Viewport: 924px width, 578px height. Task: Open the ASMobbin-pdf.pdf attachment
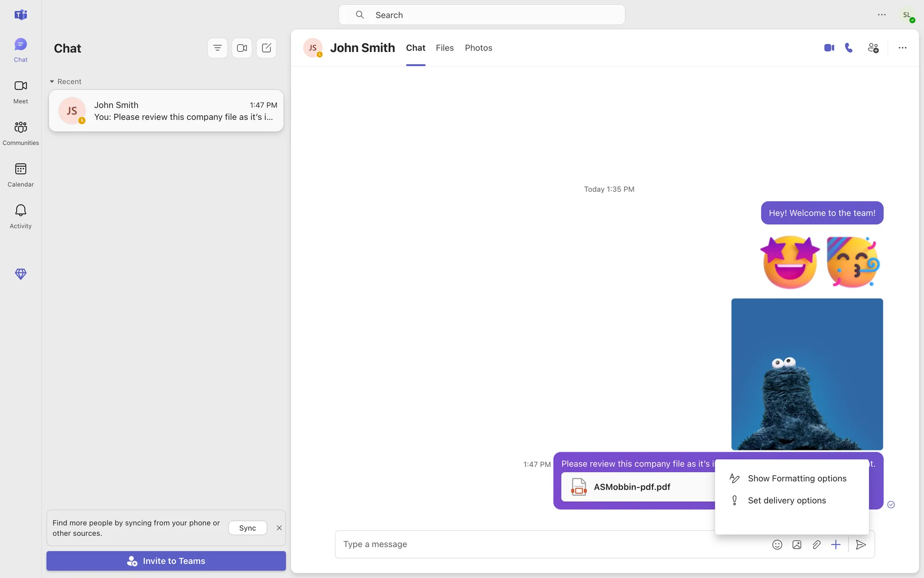[x=631, y=487]
